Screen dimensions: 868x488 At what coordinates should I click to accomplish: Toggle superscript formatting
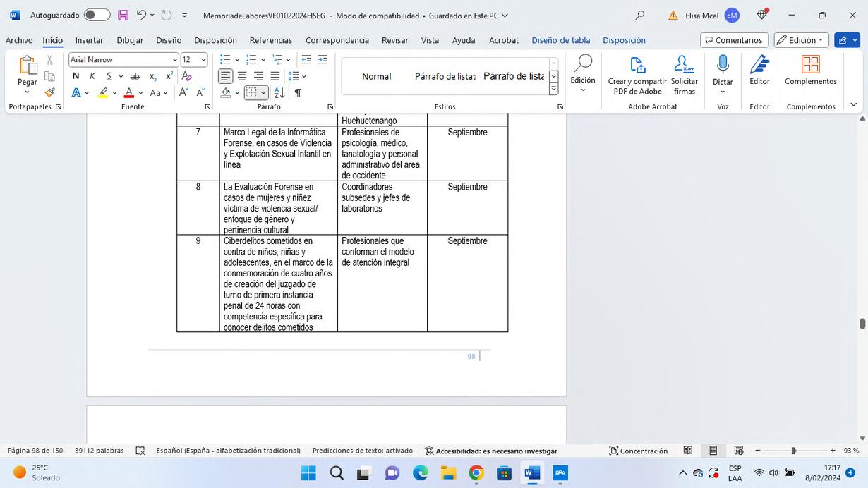[169, 76]
